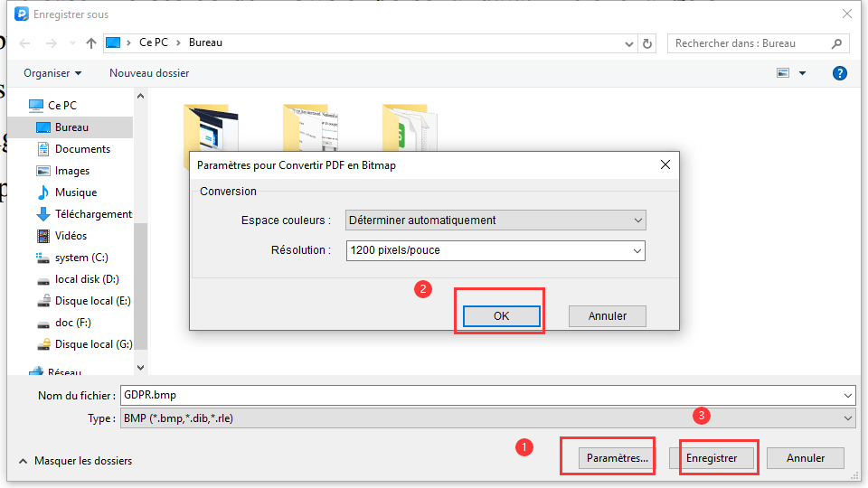The height and width of the screenshot is (488, 868).
Task: Click the Disque local (E:) locked drive icon
Action: coord(43,300)
